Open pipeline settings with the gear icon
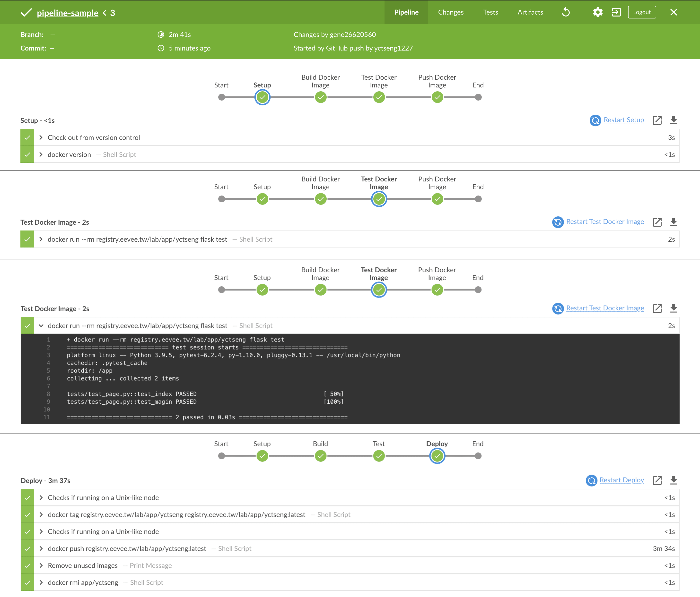This screenshot has width=700, height=597. (x=598, y=12)
